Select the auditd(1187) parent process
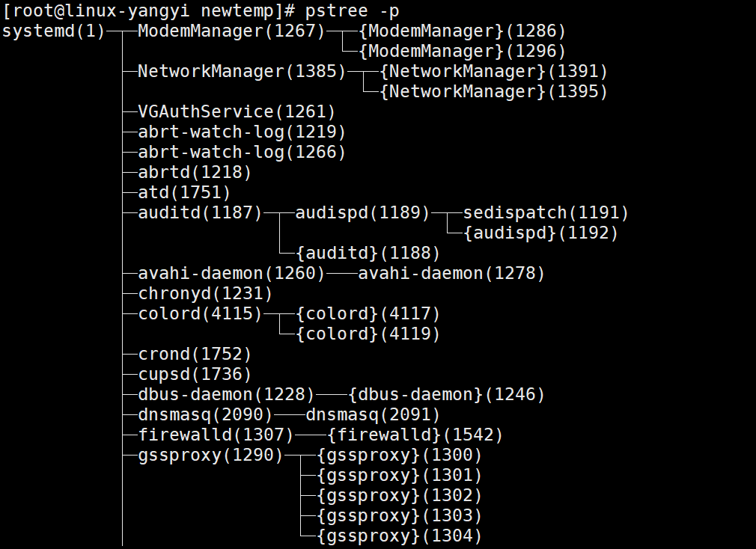Screen dimensions: 756x549 [x=200, y=213]
